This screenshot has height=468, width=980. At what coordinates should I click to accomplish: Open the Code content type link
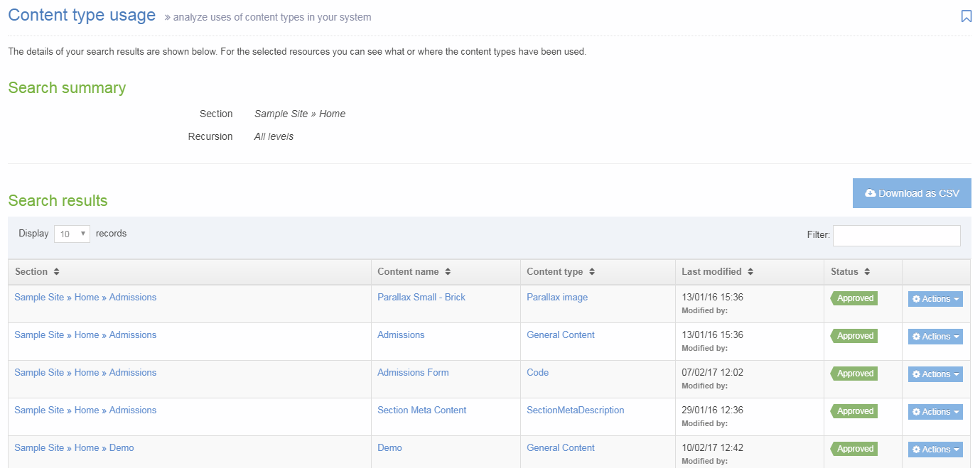pos(537,372)
